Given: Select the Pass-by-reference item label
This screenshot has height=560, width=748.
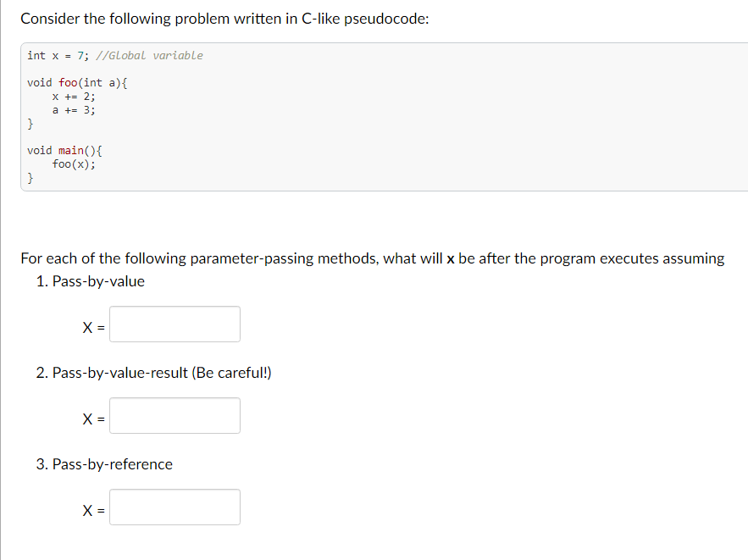Looking at the screenshot, I should tap(104, 464).
